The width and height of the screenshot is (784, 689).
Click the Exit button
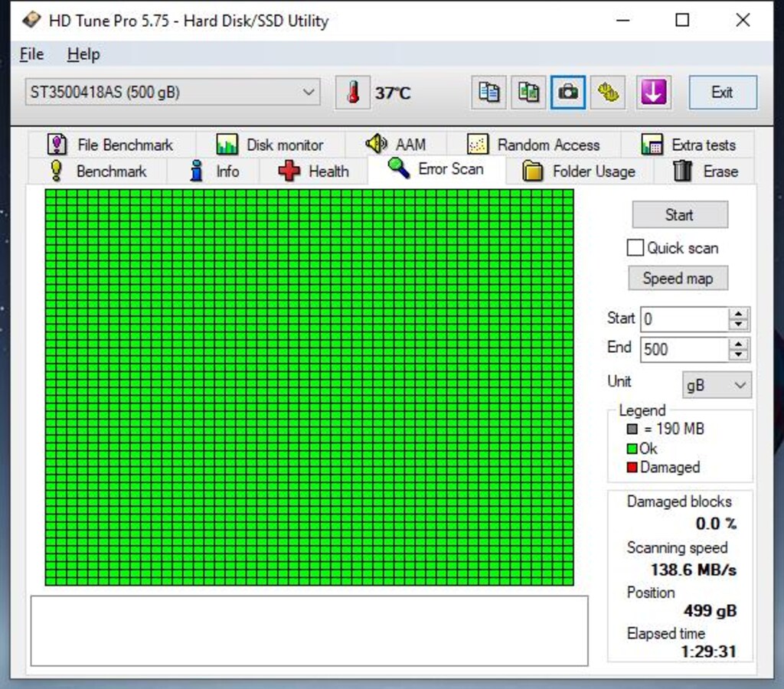[723, 93]
